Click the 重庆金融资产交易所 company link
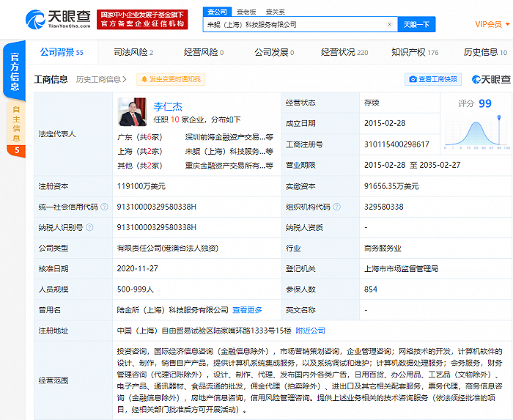This screenshot has width=513, height=420. [x=229, y=166]
